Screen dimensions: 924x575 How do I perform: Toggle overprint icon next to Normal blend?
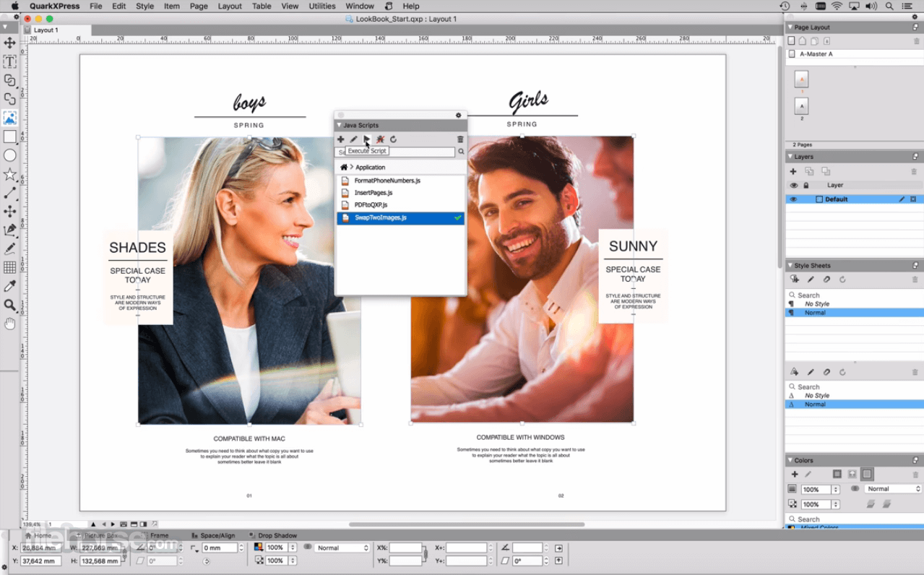[x=855, y=489]
